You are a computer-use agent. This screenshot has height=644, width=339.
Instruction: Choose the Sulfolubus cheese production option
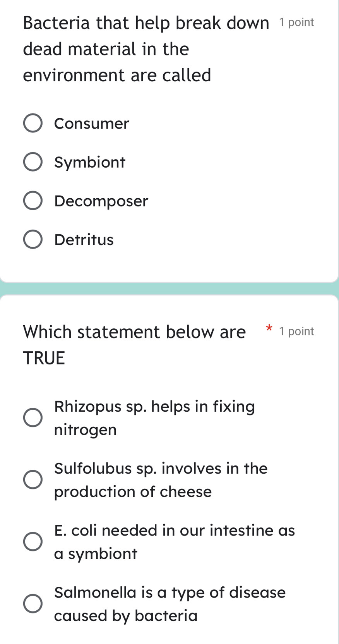pos(33,479)
